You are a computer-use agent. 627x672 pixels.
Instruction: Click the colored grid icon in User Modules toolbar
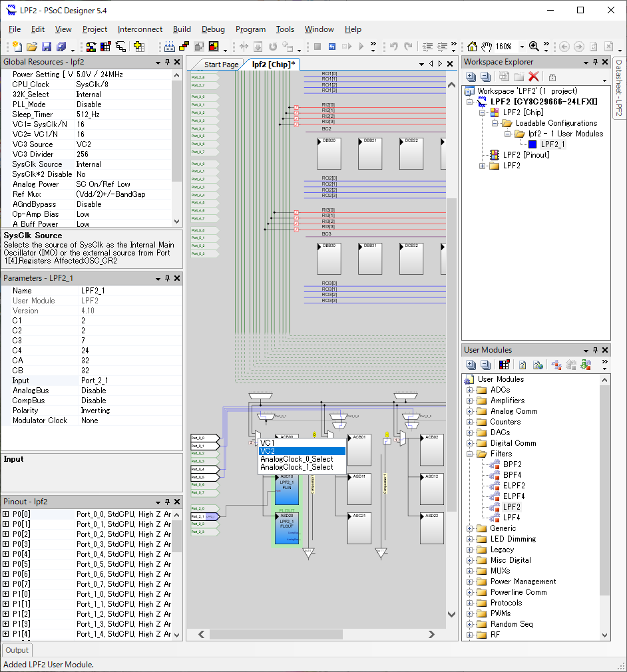coord(505,365)
